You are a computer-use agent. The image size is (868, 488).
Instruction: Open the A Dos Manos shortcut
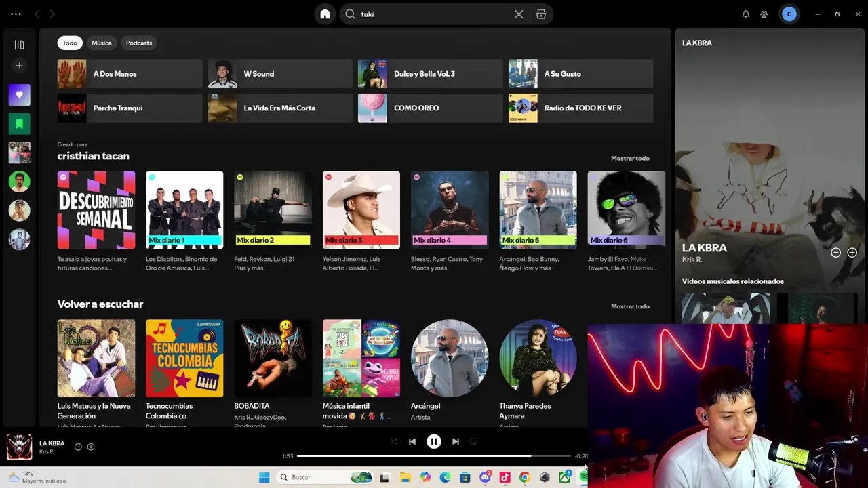point(130,74)
